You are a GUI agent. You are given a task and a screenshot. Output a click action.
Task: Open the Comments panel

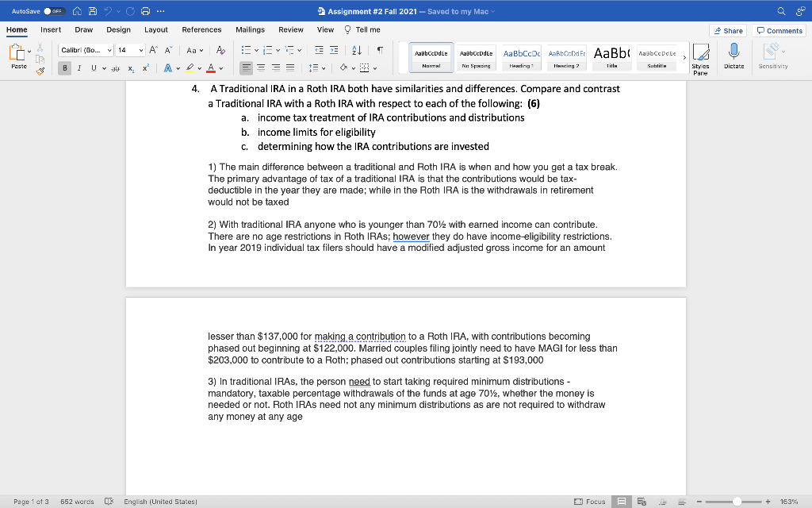[x=779, y=29]
